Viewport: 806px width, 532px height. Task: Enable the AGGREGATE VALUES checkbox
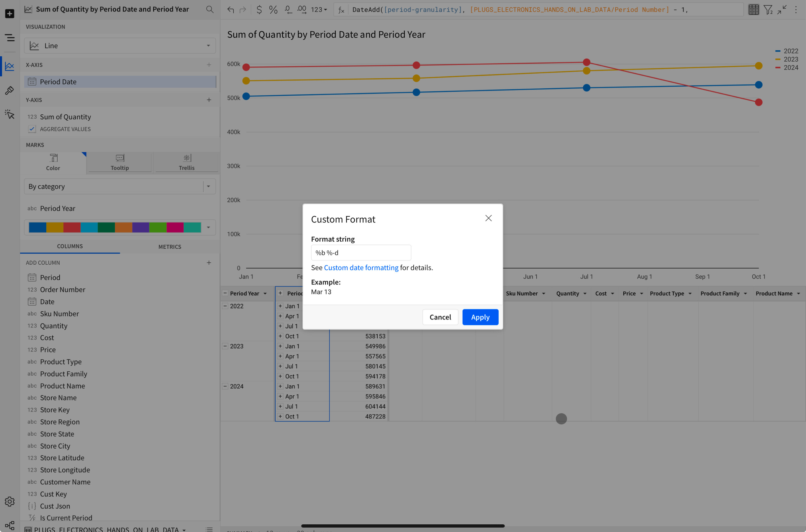click(32, 129)
